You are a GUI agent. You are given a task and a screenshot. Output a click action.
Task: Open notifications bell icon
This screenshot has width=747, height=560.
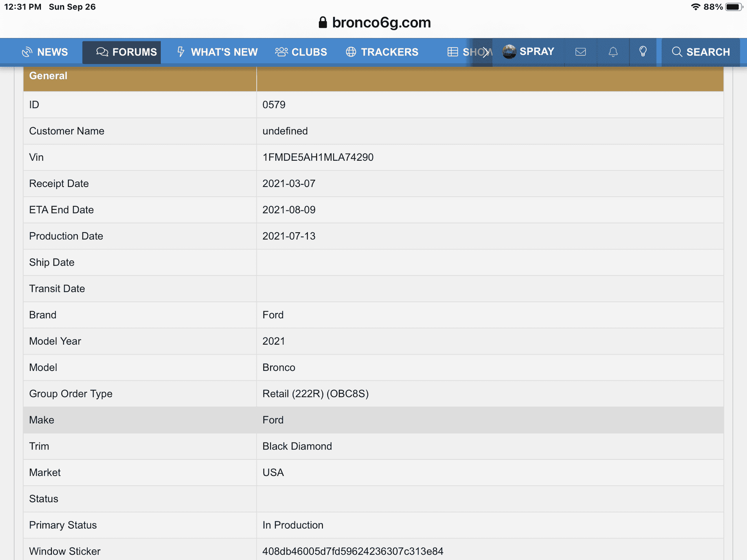pyautogui.click(x=613, y=52)
